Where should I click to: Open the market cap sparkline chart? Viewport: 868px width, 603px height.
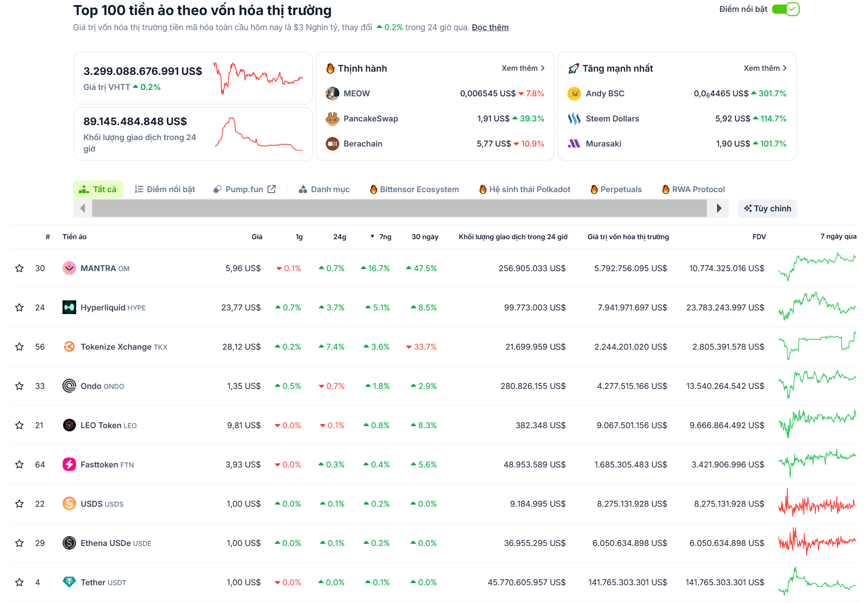coord(258,78)
